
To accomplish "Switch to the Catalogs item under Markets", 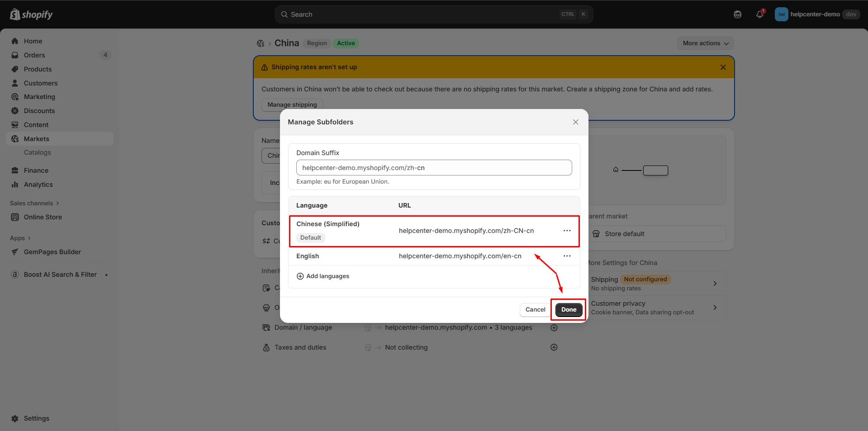I will [x=37, y=152].
